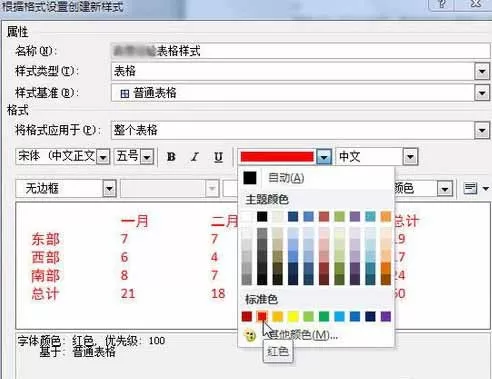Click the 其他颜色 palette icon
This screenshot has width=492, height=379.
249,335
